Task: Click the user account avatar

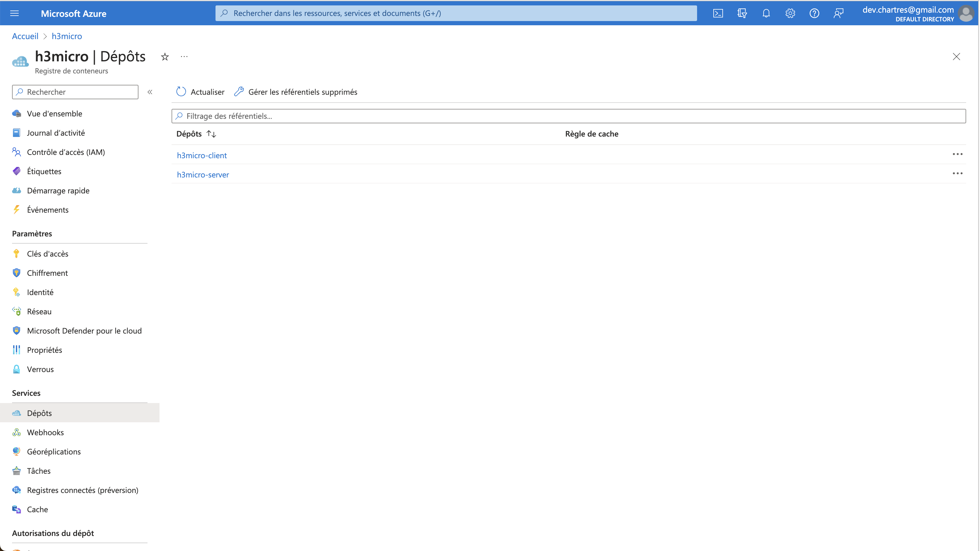Action: tap(966, 14)
